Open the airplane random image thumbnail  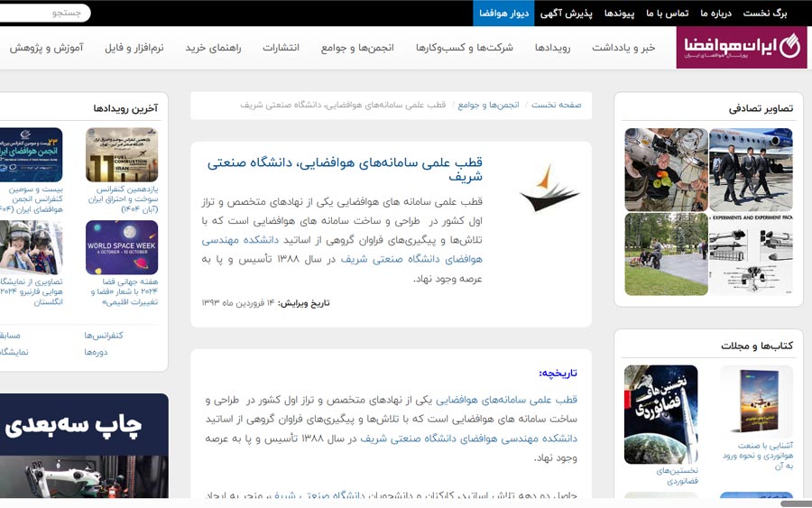click(751, 170)
